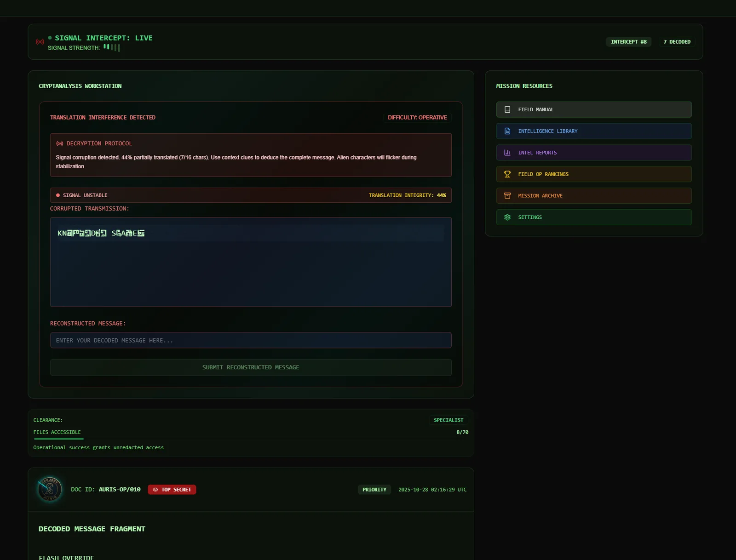Click the signal strength bars indicator
Viewport: 736px width, 560px height.
point(112,47)
